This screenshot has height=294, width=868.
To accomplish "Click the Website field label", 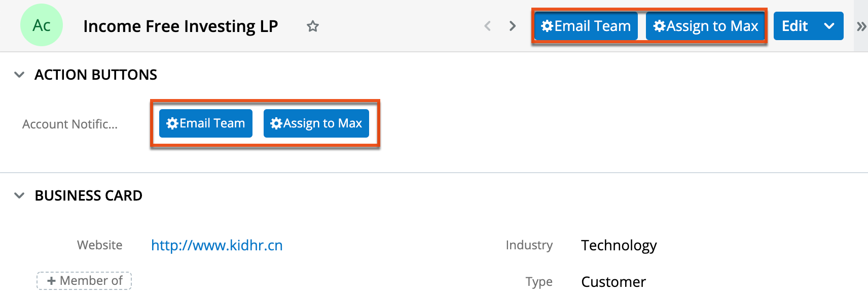I will click(99, 245).
